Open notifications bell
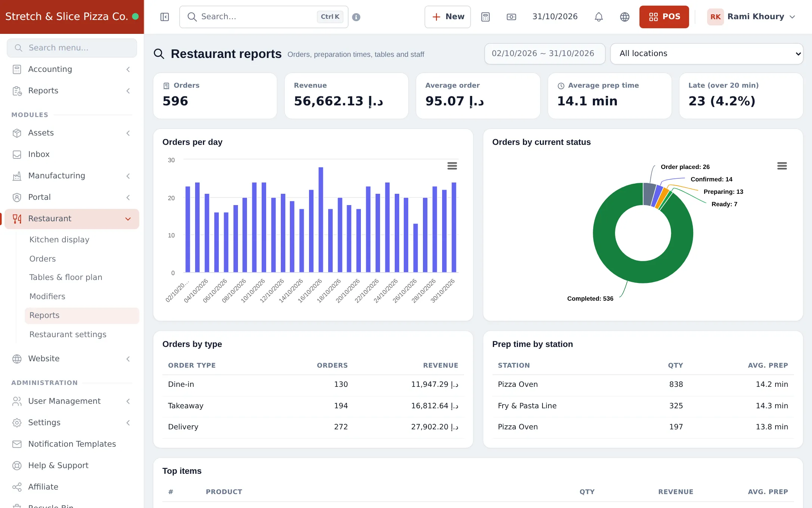The width and height of the screenshot is (812, 508). [599, 17]
